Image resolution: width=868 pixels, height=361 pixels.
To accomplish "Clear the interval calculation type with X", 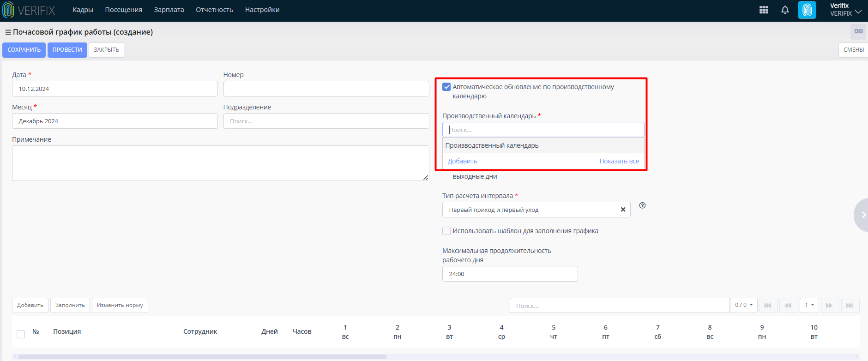I will coord(623,210).
